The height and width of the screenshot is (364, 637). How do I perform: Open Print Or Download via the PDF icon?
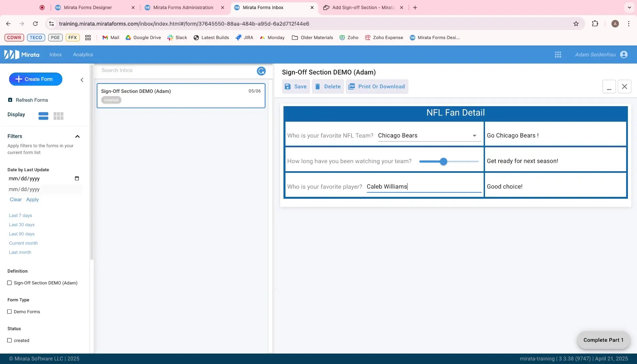pos(352,86)
